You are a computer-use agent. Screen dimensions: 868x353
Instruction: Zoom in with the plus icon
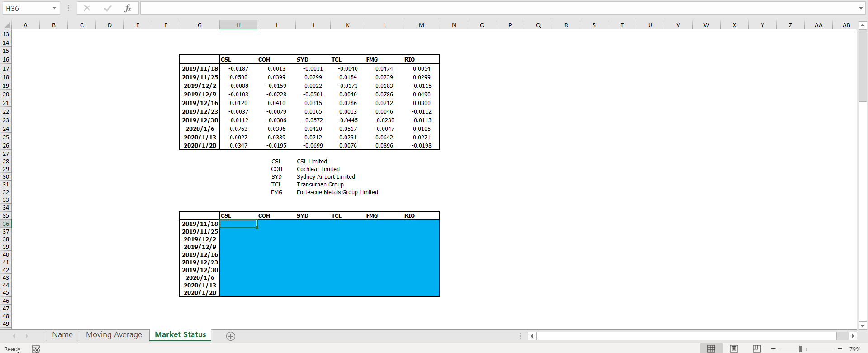point(840,349)
